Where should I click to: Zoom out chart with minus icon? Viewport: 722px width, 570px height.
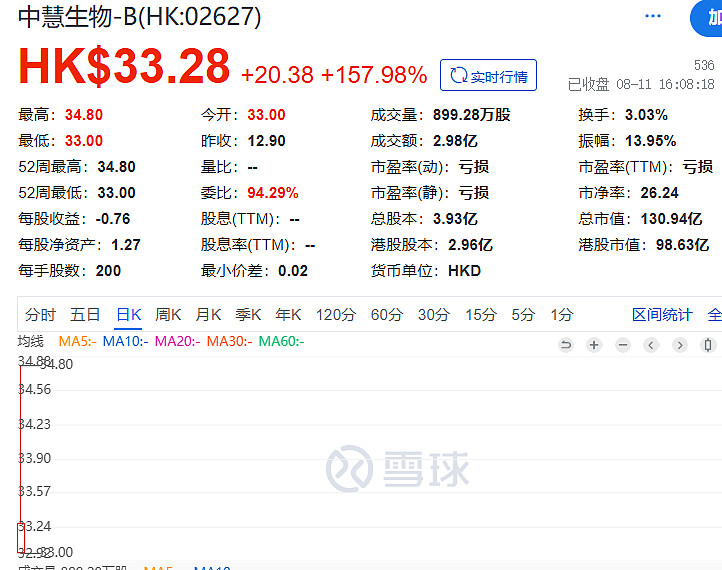[x=623, y=345]
